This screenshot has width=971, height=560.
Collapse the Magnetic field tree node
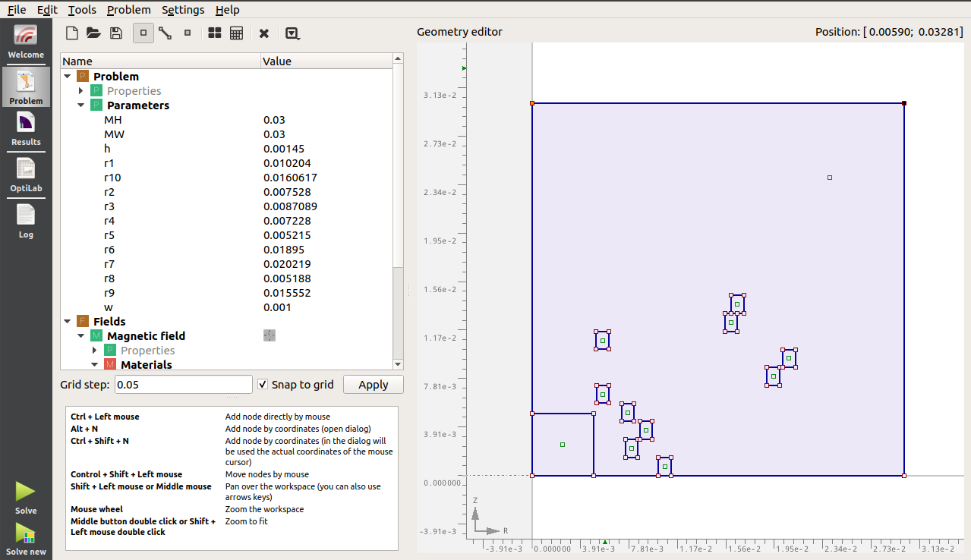pos(82,336)
